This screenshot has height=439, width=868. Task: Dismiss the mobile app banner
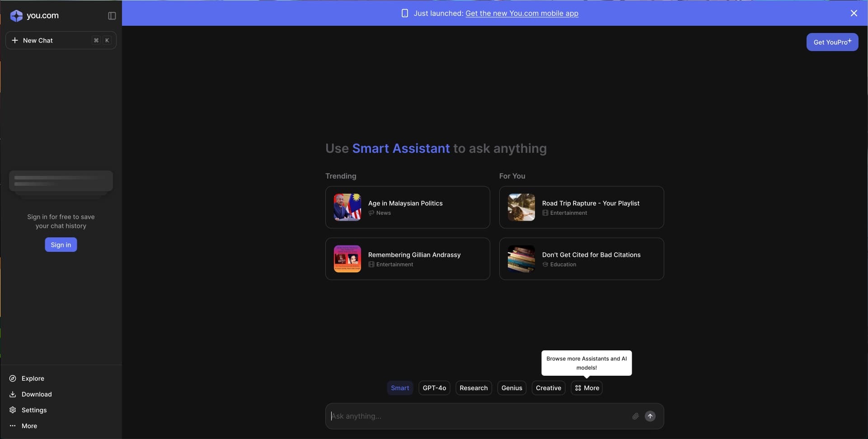pyautogui.click(x=854, y=13)
